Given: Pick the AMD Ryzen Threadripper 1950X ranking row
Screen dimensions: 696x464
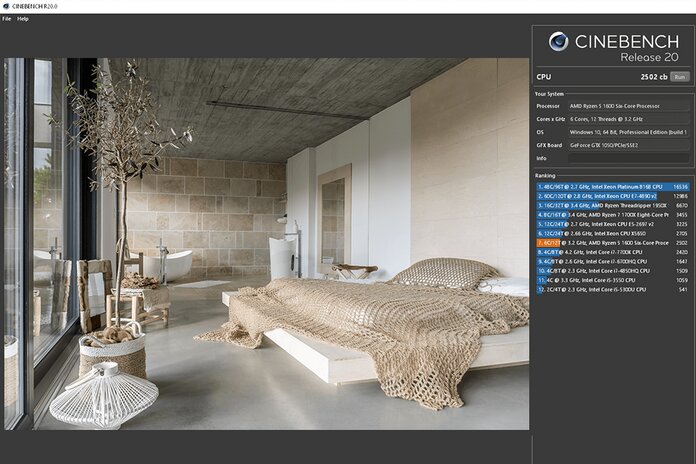Looking at the screenshot, I should [x=612, y=205].
